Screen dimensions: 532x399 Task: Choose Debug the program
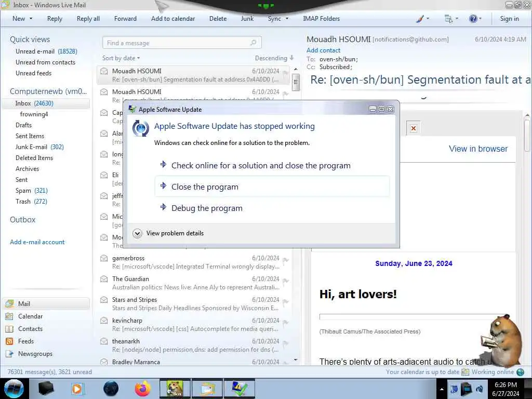(272, 208)
